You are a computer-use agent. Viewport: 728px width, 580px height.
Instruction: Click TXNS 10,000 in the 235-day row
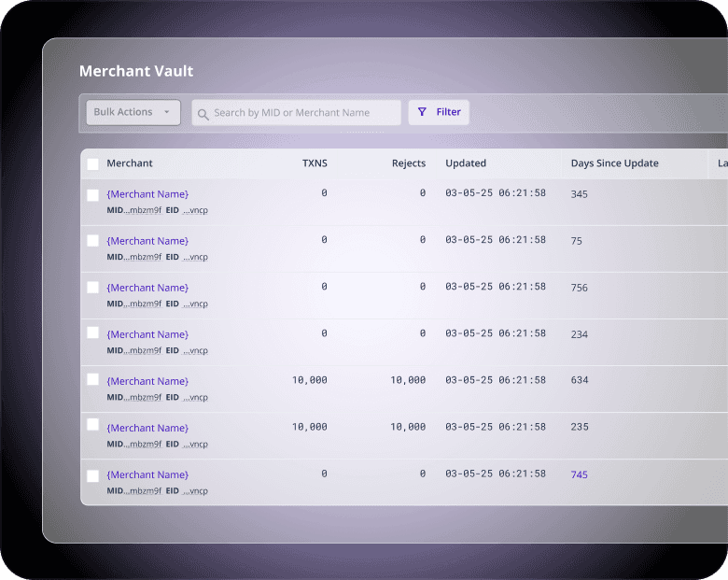310,427
